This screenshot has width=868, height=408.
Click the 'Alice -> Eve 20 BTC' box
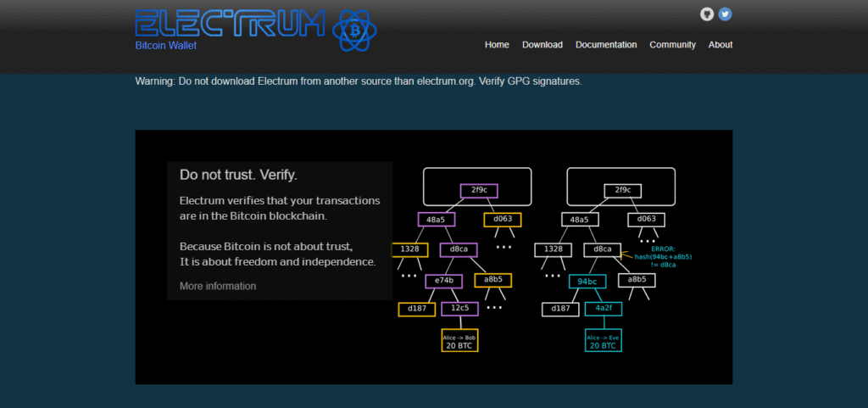click(604, 340)
